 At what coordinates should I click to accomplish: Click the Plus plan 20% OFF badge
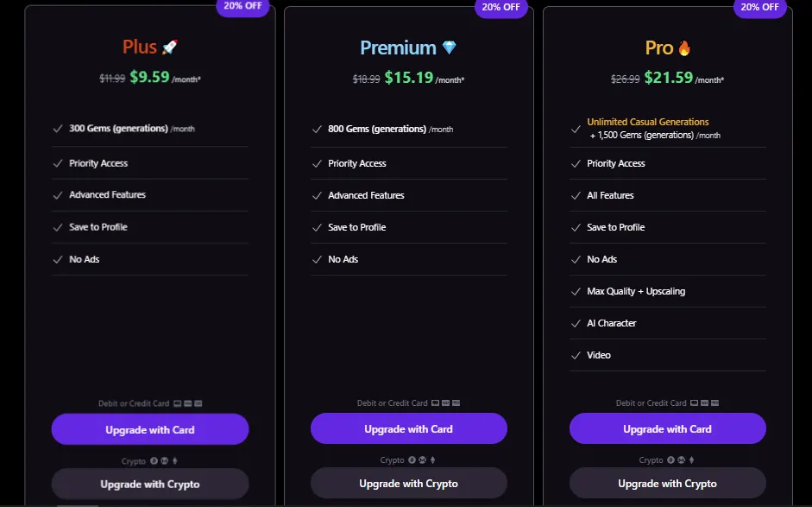point(242,7)
